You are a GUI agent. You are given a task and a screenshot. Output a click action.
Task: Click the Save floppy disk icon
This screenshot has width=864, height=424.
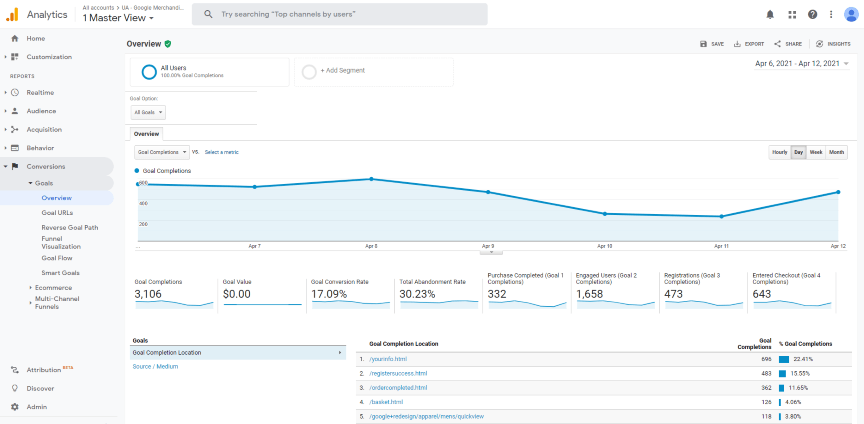(x=703, y=44)
